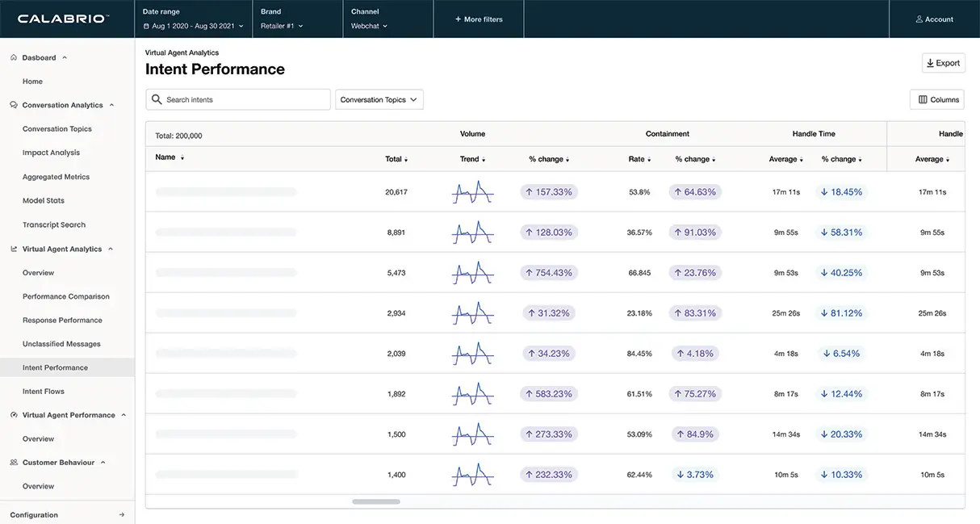This screenshot has height=524, width=980.
Task: Open the Configuration arrow icon
Action: [122, 515]
